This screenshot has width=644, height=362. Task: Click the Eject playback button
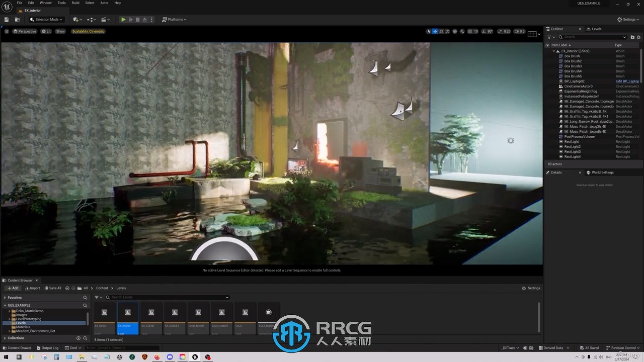pos(145,20)
